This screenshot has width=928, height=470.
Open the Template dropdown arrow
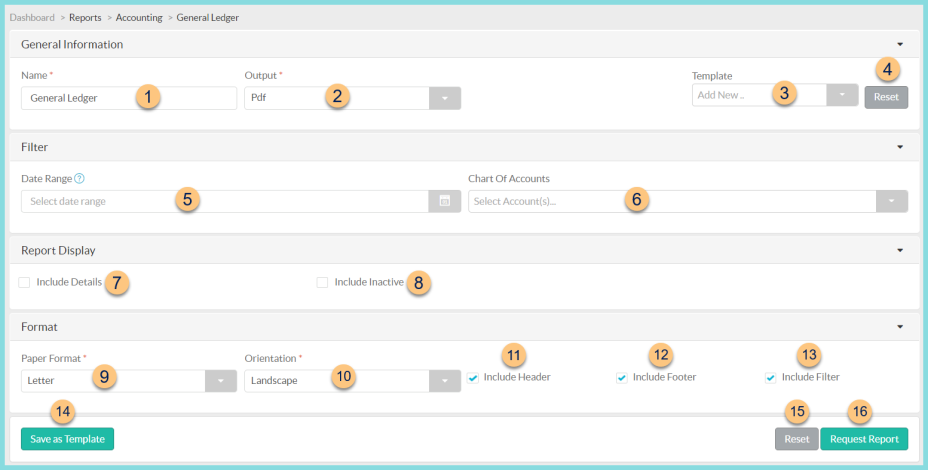(842, 95)
